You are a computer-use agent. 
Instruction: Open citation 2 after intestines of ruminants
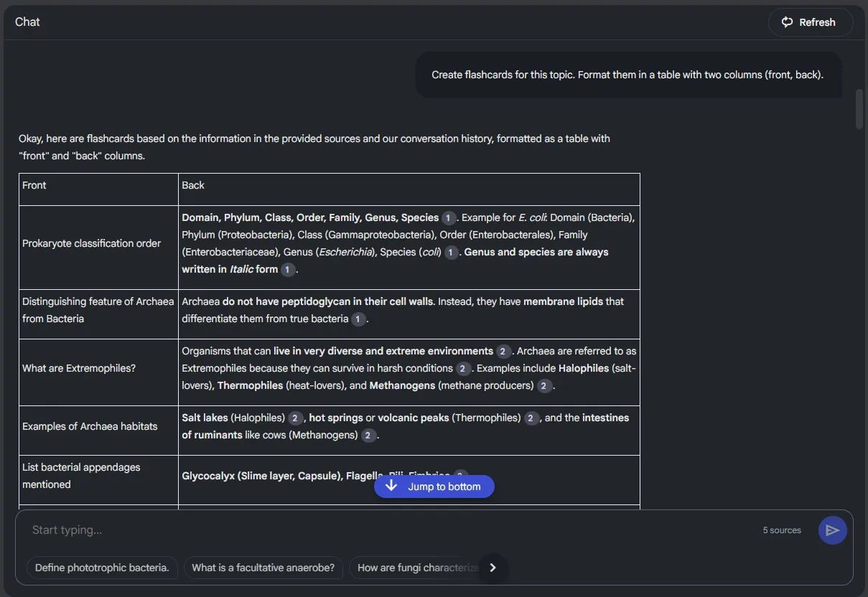point(368,435)
